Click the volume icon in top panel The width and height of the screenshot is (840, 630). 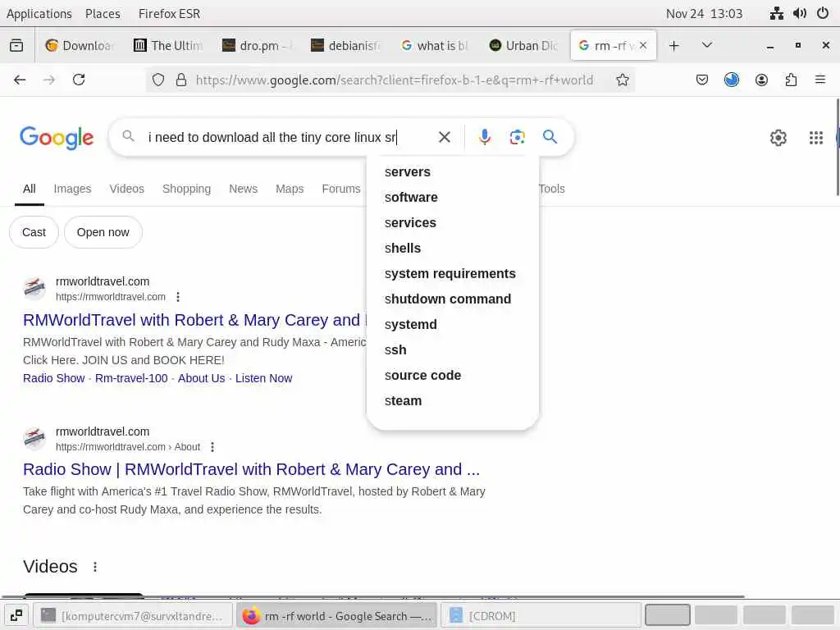(800, 13)
